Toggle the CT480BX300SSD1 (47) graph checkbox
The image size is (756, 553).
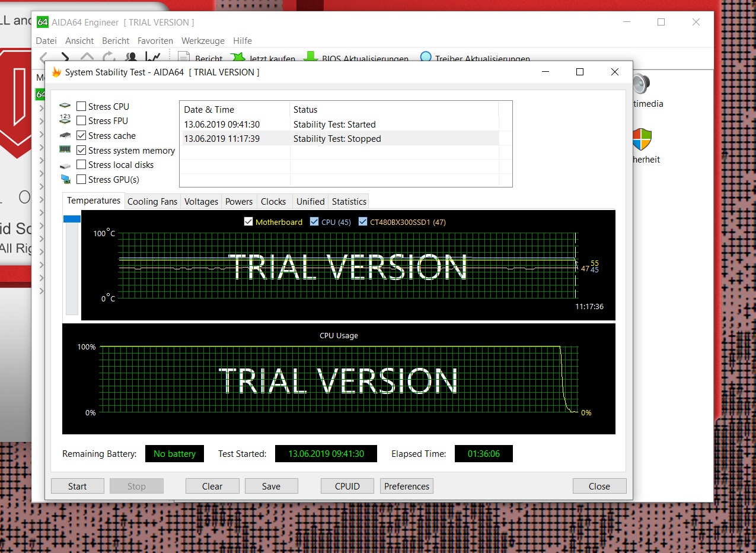[363, 222]
